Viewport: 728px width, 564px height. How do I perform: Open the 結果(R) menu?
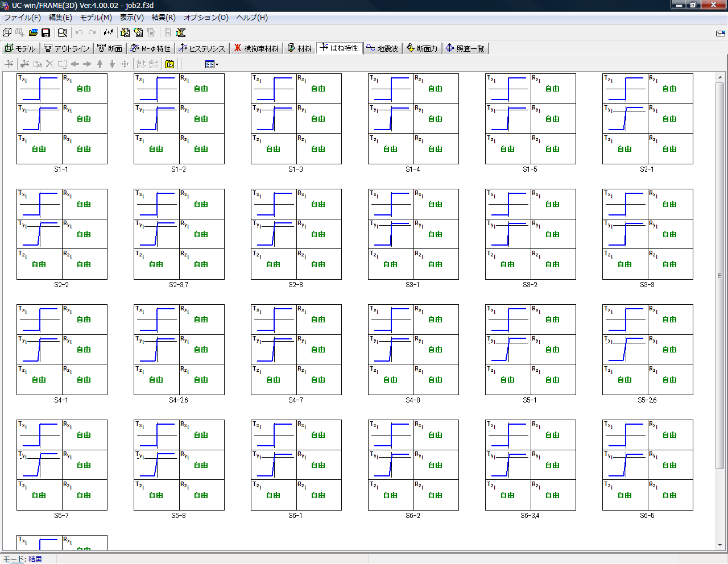click(x=163, y=18)
